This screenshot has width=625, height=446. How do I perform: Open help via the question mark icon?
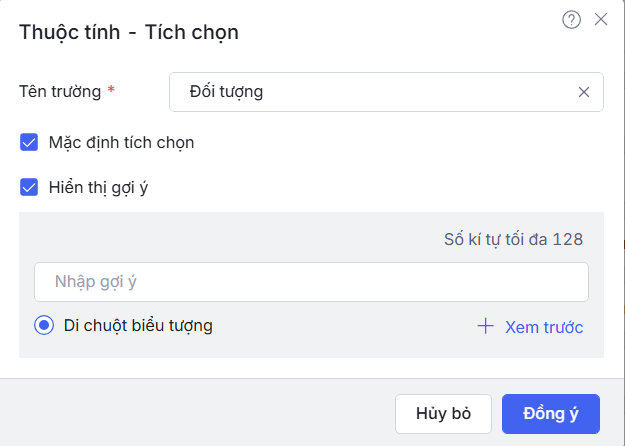click(x=572, y=19)
